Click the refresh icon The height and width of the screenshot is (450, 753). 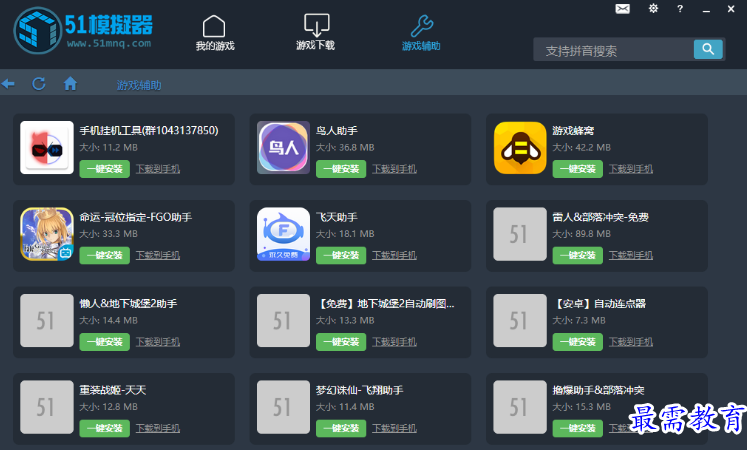[39, 84]
